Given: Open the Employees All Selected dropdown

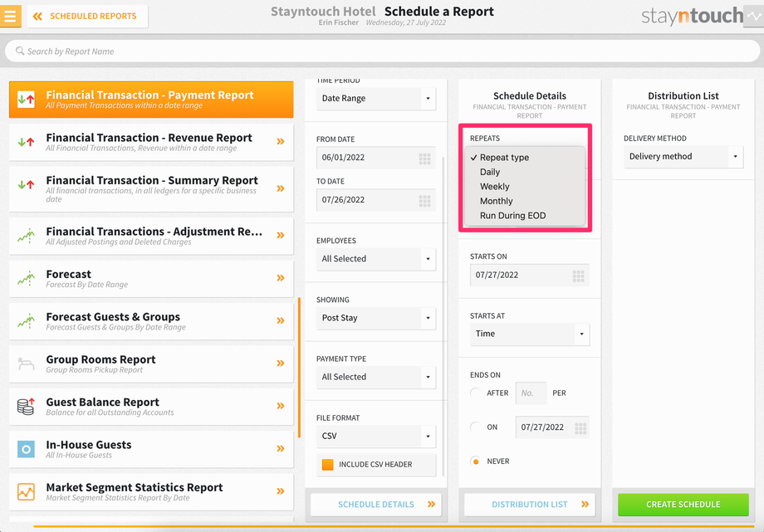Looking at the screenshot, I should click(375, 259).
